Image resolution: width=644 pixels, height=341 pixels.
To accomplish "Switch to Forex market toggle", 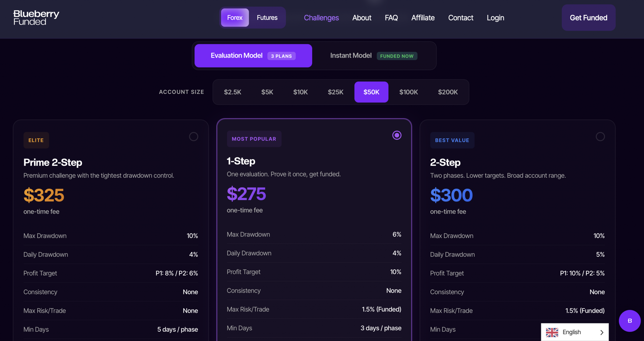I will coord(235,18).
